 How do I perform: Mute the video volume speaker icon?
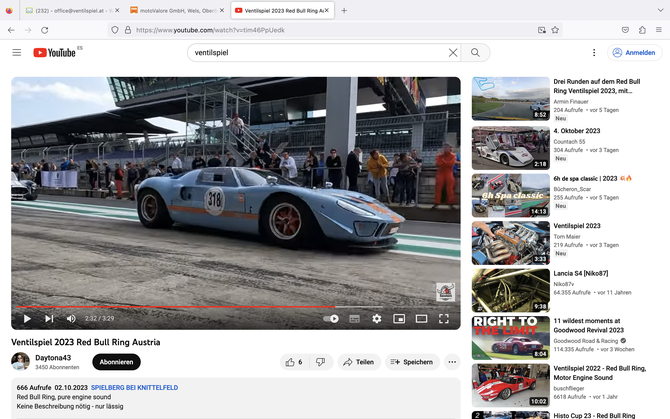(71, 319)
